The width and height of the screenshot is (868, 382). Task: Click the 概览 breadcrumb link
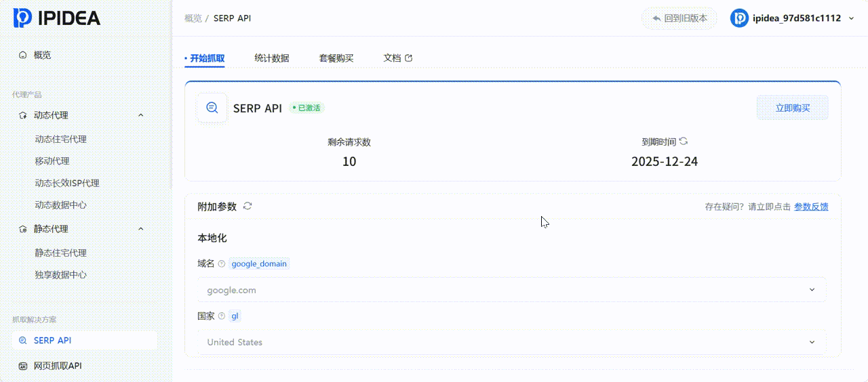[193, 18]
